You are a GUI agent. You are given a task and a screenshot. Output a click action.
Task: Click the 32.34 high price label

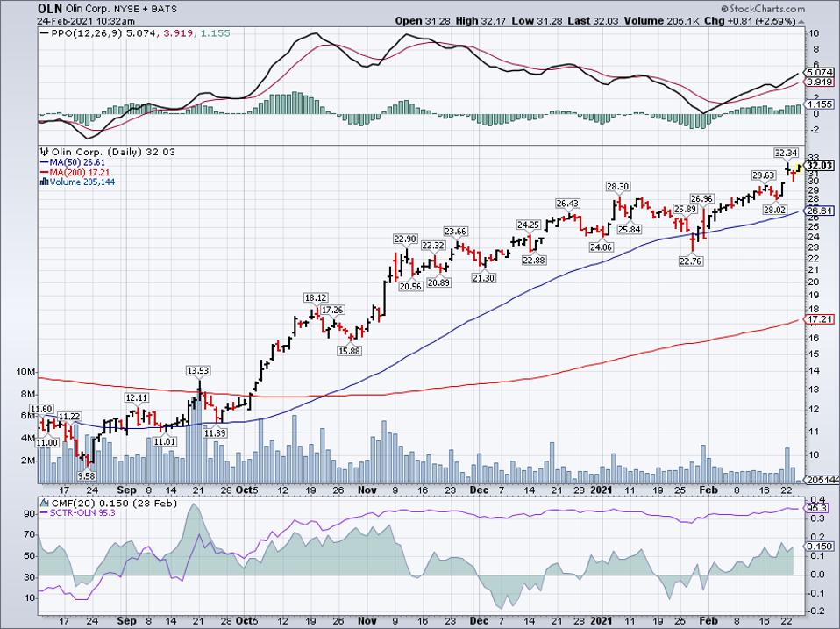[x=786, y=153]
